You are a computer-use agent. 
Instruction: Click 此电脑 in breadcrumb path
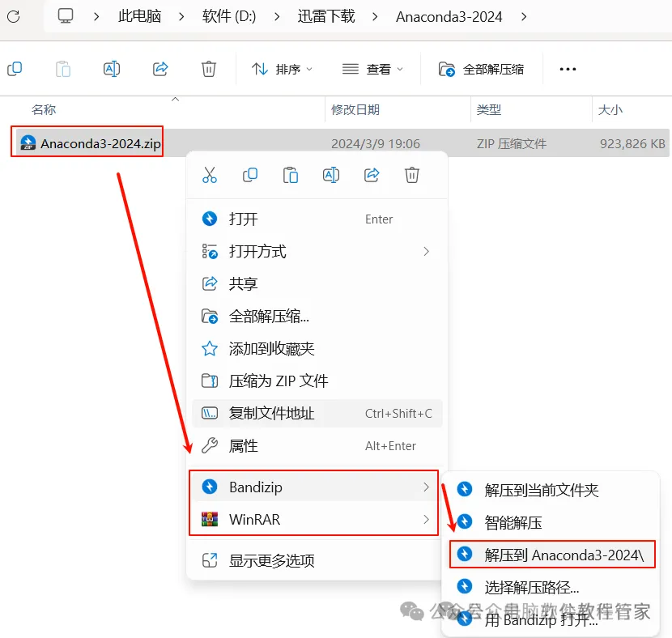(140, 17)
